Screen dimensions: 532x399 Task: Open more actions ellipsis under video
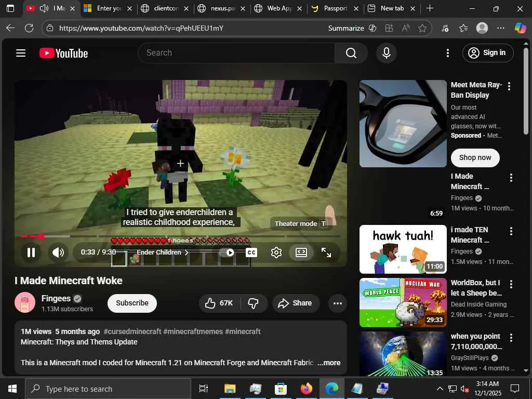pos(337,303)
